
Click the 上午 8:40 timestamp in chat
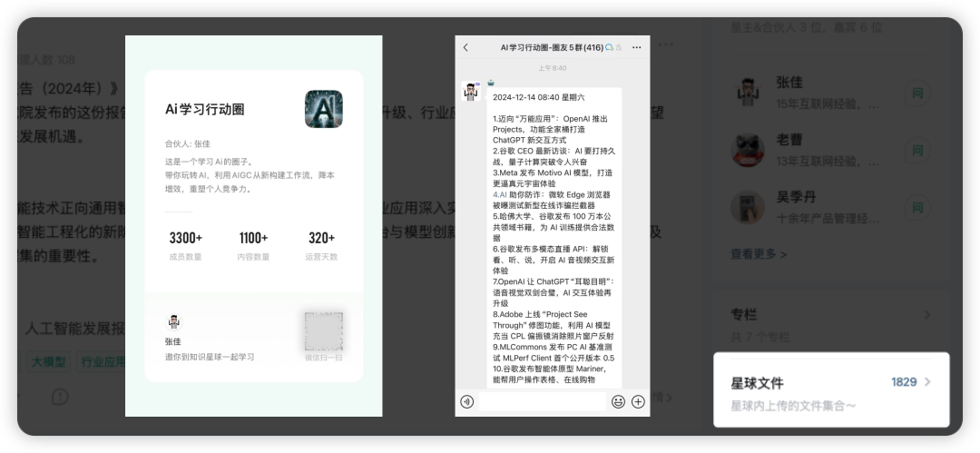coord(553,68)
